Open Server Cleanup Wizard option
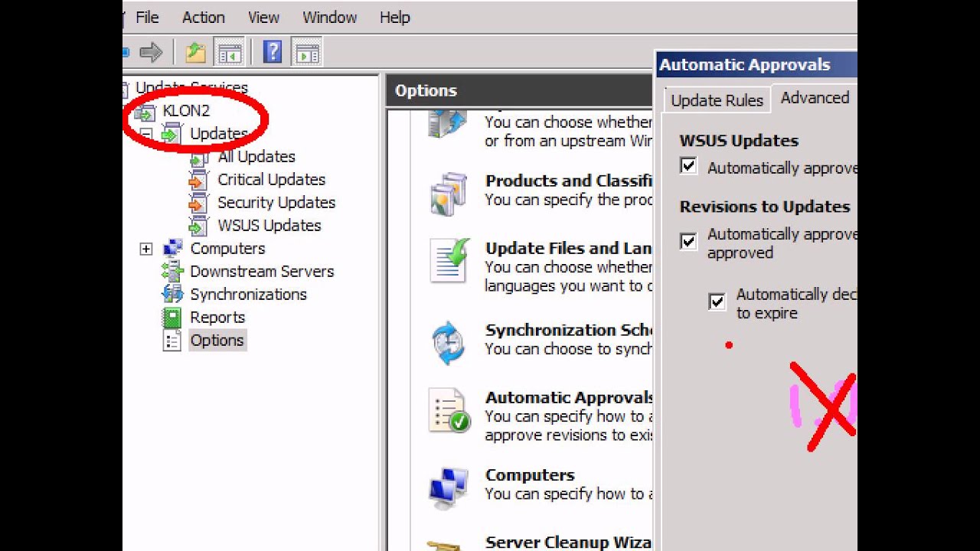Image resolution: width=980 pixels, height=551 pixels. coord(569,543)
